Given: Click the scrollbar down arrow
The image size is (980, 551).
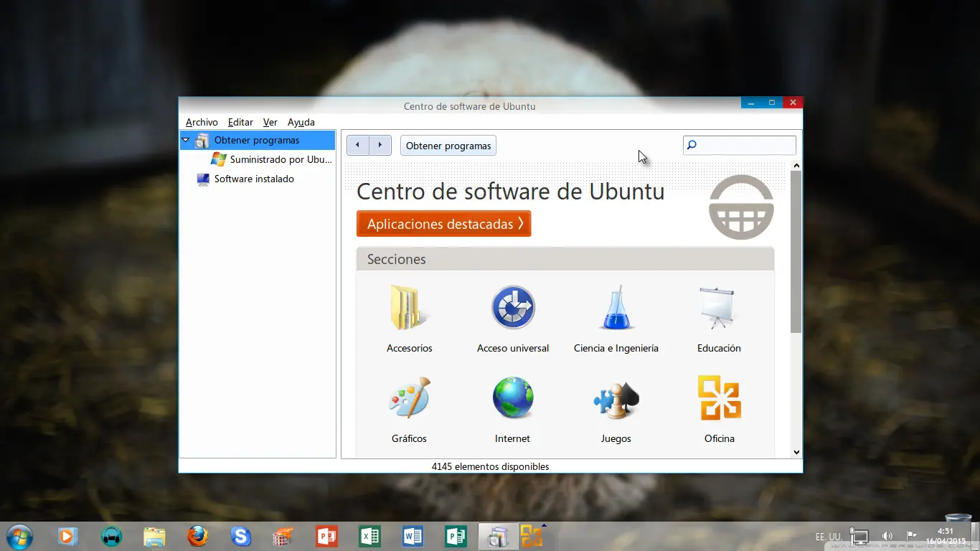Looking at the screenshot, I should pos(796,453).
